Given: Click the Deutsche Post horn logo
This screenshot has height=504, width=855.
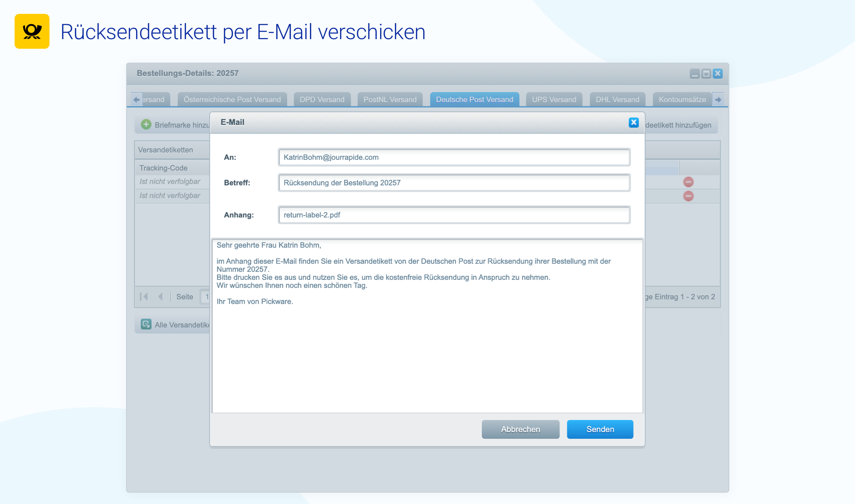Looking at the screenshot, I should 32,31.
